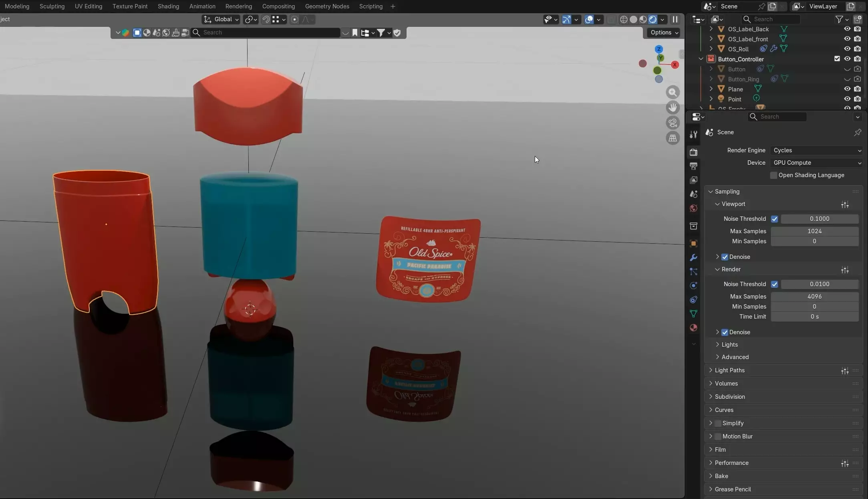868x499 pixels.
Task: Enable the Simplify checkbox
Action: (x=718, y=423)
